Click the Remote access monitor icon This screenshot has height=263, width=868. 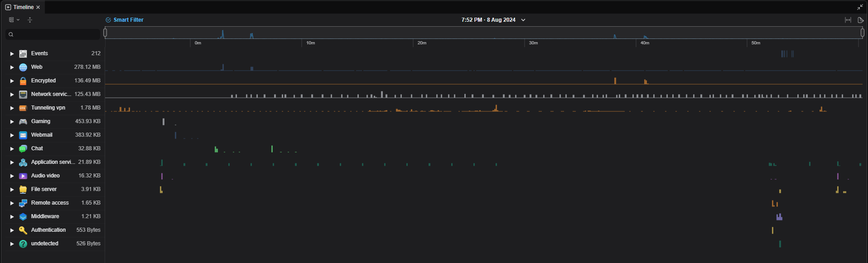point(23,203)
